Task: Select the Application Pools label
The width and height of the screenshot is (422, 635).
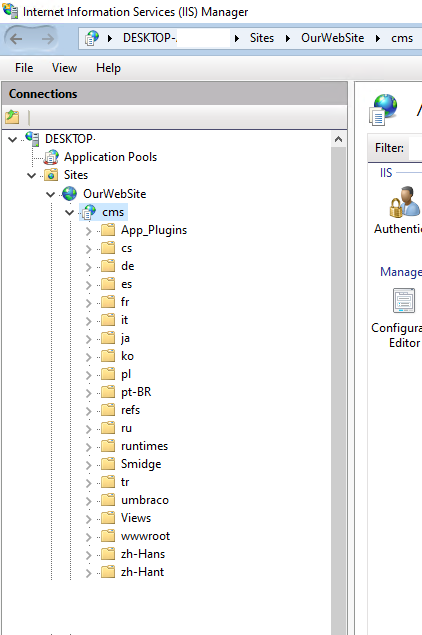Action: pyautogui.click(x=110, y=157)
